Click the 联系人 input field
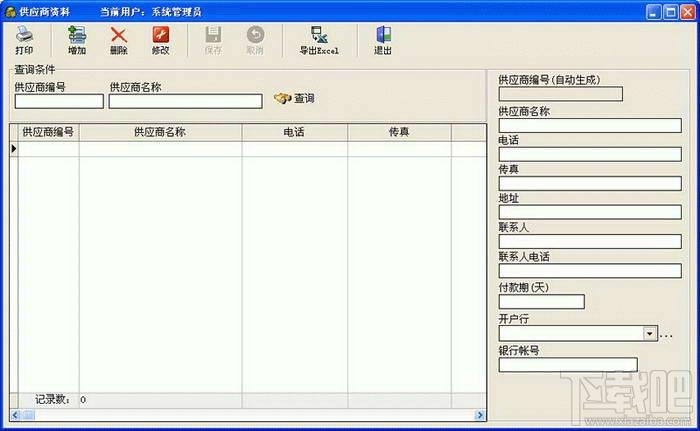The height and width of the screenshot is (431, 700). point(590,242)
